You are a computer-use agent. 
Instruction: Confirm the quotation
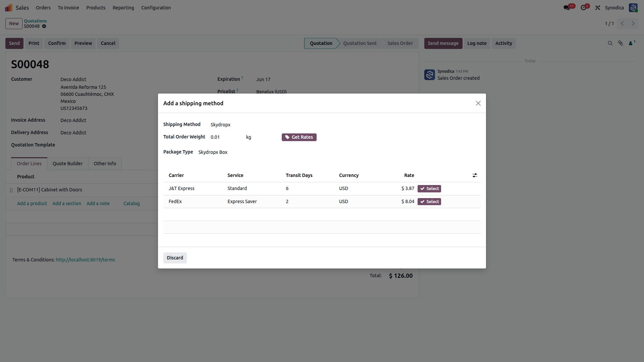[x=57, y=43]
